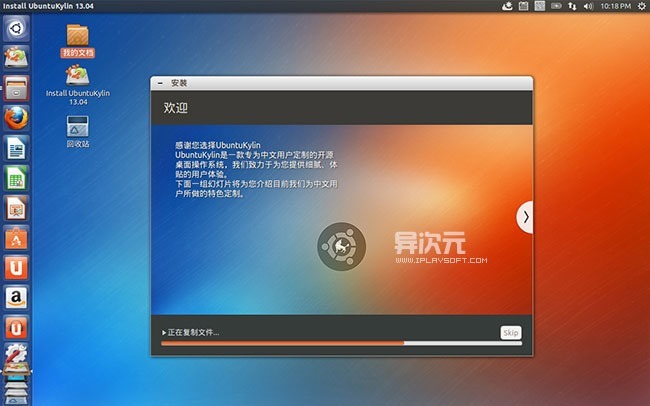Open the calendar indicator in the top panel
Viewport: 650px width, 406px height.
click(524, 6)
